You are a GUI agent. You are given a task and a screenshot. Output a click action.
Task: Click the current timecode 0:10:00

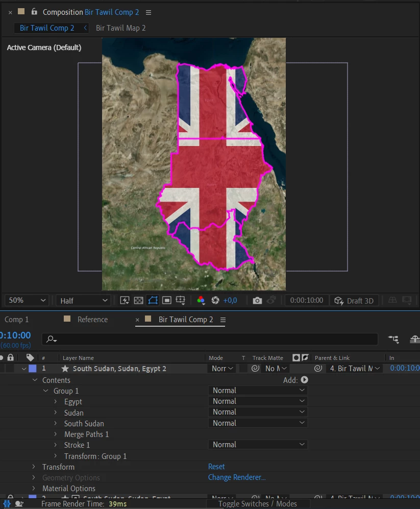16,335
